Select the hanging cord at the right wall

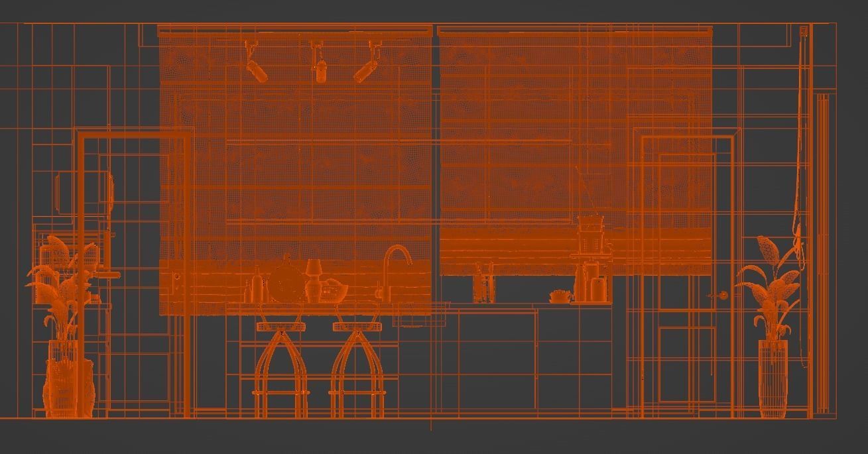[802, 196]
